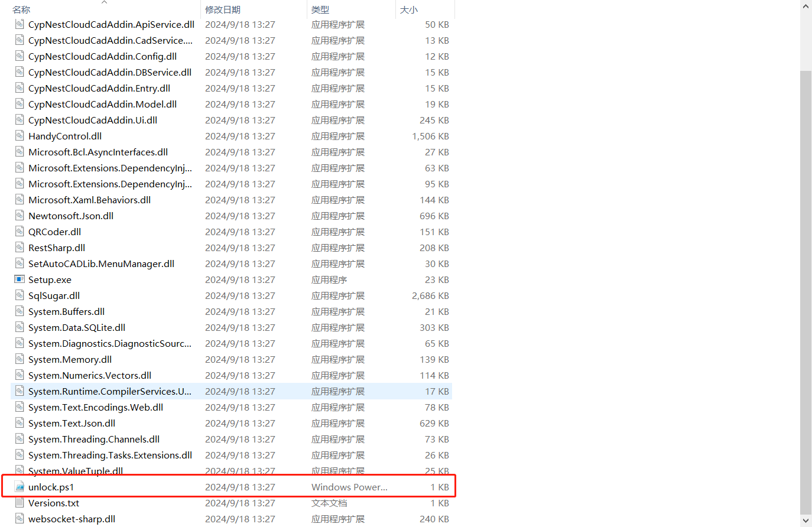Click the unlock.ps1 PowerShell file icon
The image size is (812, 527).
point(20,487)
